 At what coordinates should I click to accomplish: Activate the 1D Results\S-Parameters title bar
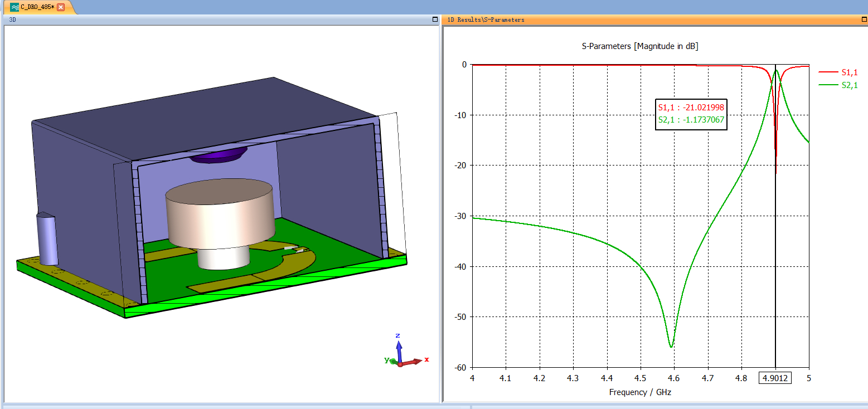point(654,20)
